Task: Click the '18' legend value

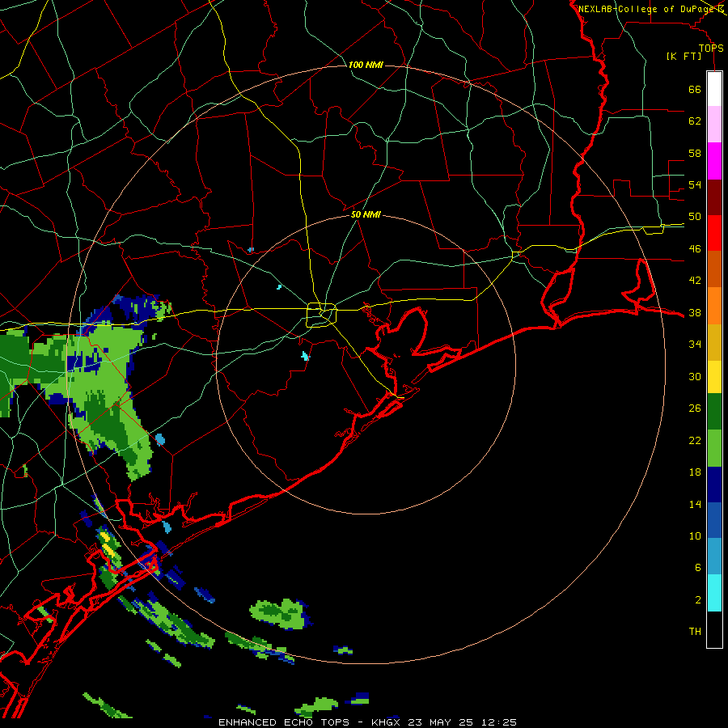Action: [695, 472]
